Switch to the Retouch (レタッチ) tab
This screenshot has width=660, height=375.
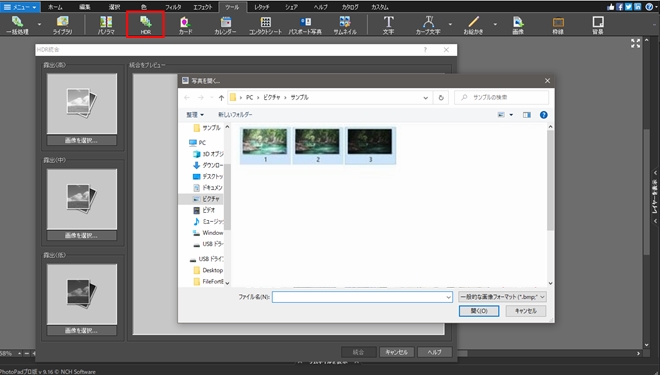[x=262, y=7]
